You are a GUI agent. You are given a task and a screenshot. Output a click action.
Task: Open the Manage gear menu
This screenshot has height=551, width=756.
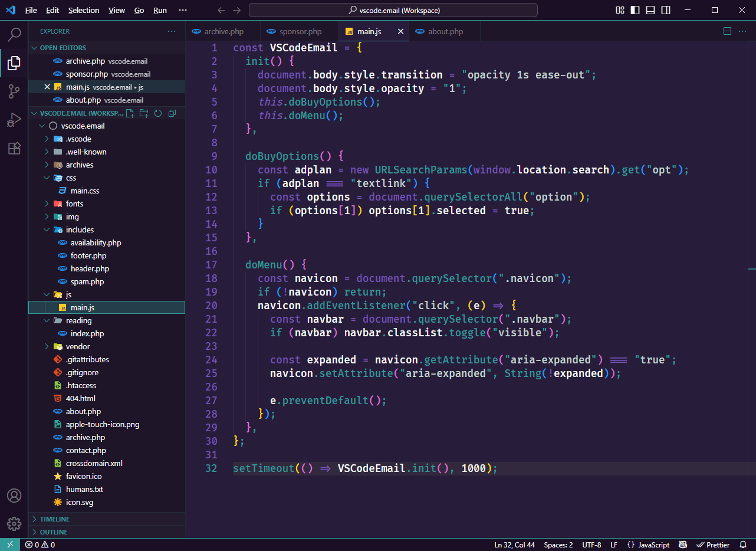pos(14,524)
